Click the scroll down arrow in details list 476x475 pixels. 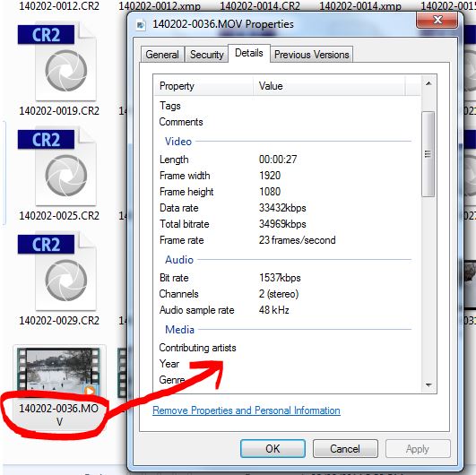point(428,385)
